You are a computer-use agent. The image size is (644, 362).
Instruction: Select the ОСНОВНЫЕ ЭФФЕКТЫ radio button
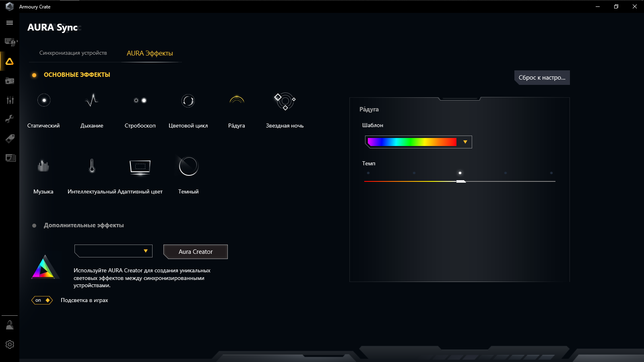(34, 75)
